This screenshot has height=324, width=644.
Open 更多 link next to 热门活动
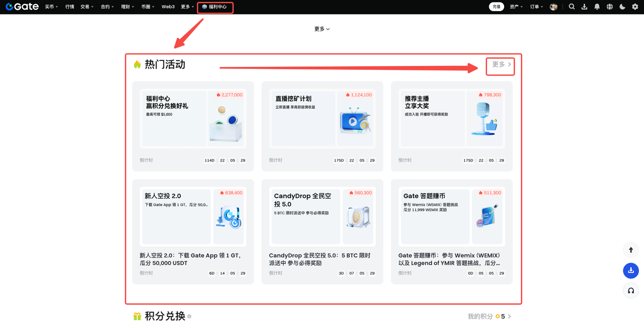point(500,65)
